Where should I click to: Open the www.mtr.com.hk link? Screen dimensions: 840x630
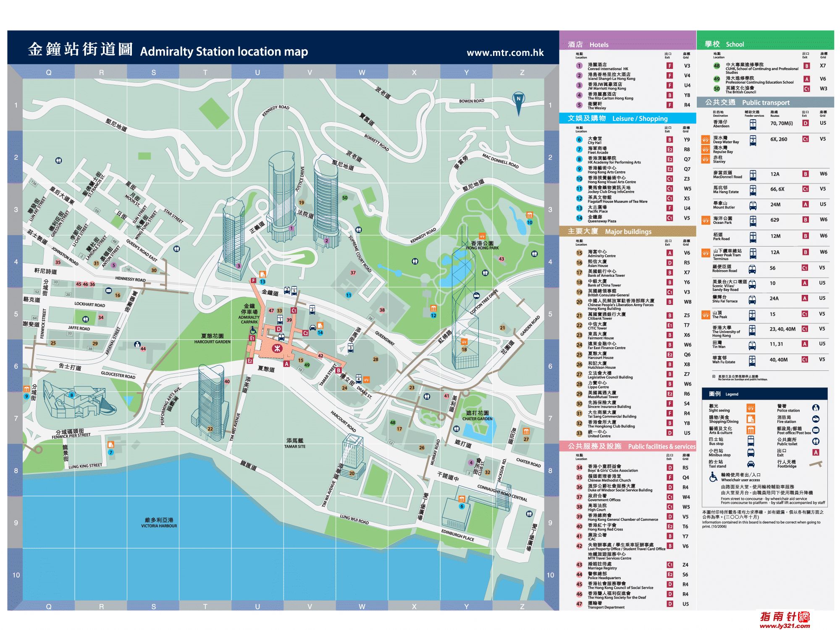click(x=505, y=52)
